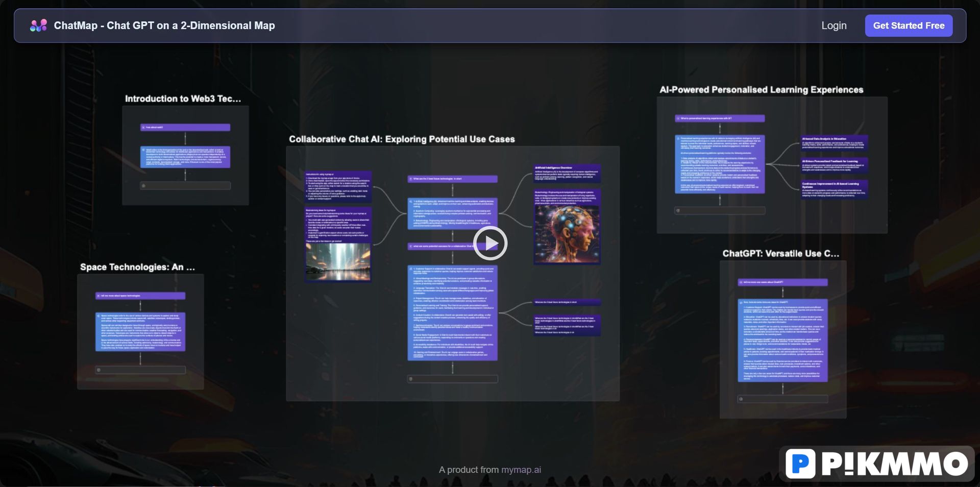980x487 pixels.
Task: Click the 'Collaborative Chat AI: Exploring Potential Use Cases' heading
Action: 402,139
